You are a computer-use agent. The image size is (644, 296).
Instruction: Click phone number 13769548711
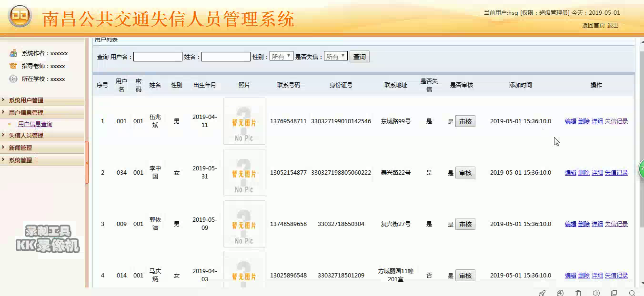[288, 121]
